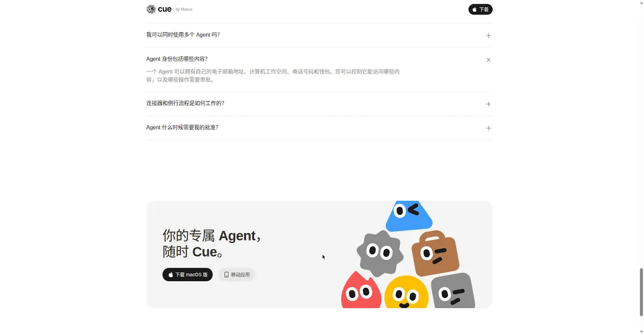Click the scrollbar up arrow
Viewport: 644px width, 335px height.
click(x=641, y=3)
